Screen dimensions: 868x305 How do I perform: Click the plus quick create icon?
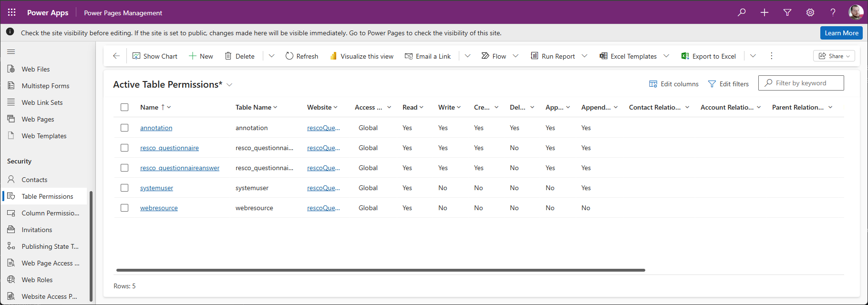[765, 12]
